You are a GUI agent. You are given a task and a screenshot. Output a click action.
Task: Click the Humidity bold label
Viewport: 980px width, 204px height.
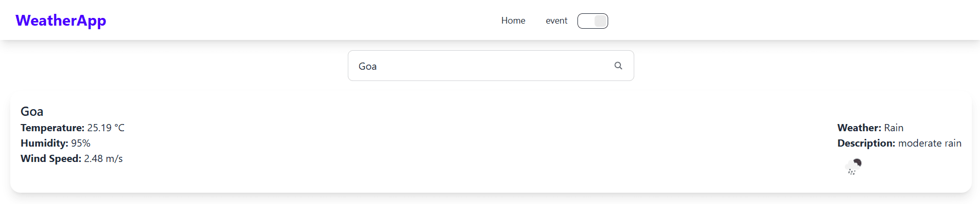pos(44,143)
